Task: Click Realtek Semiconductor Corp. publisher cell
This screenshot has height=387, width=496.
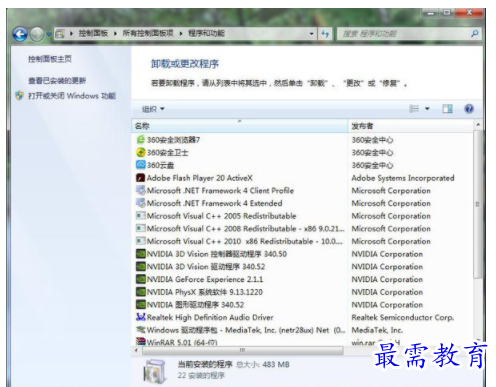Action: coord(403,317)
